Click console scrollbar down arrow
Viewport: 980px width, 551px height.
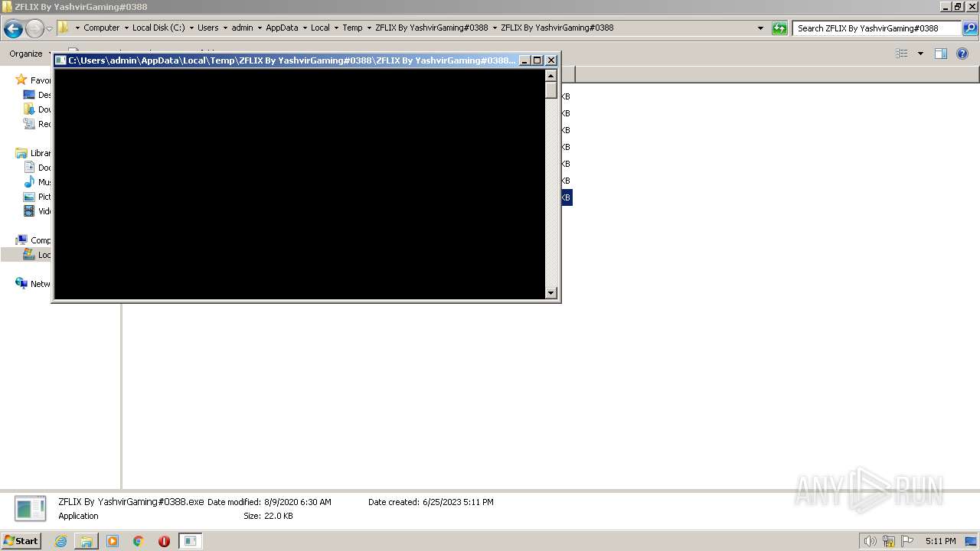coord(550,292)
